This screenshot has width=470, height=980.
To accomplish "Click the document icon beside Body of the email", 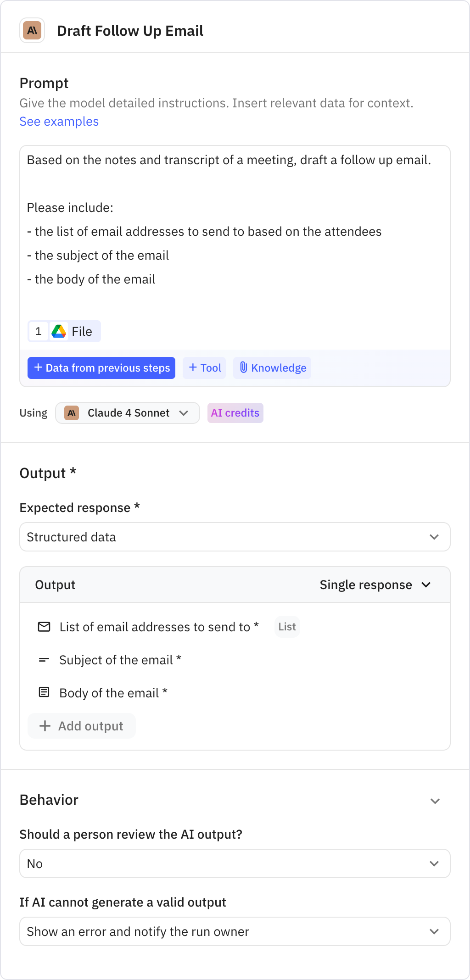I will [x=44, y=693].
